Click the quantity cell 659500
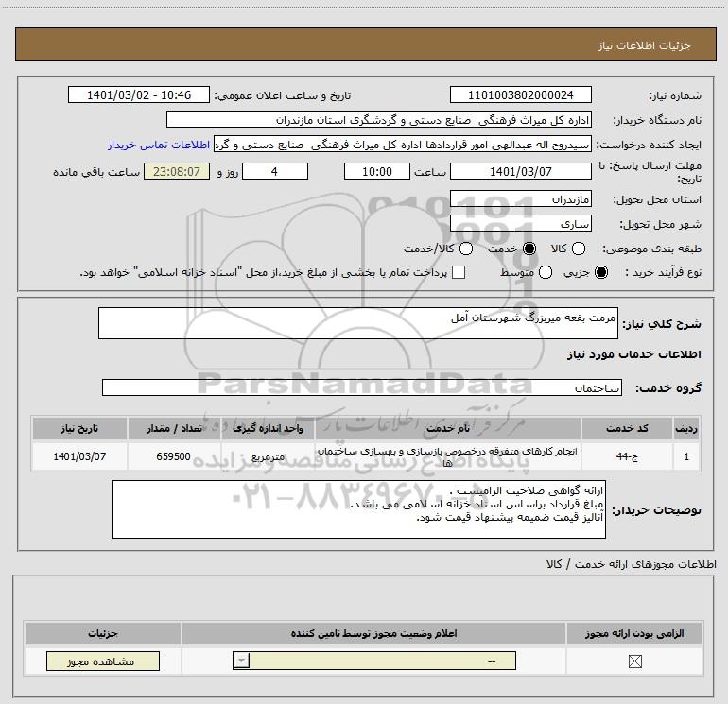This screenshot has width=728, height=704. pyautogui.click(x=174, y=456)
